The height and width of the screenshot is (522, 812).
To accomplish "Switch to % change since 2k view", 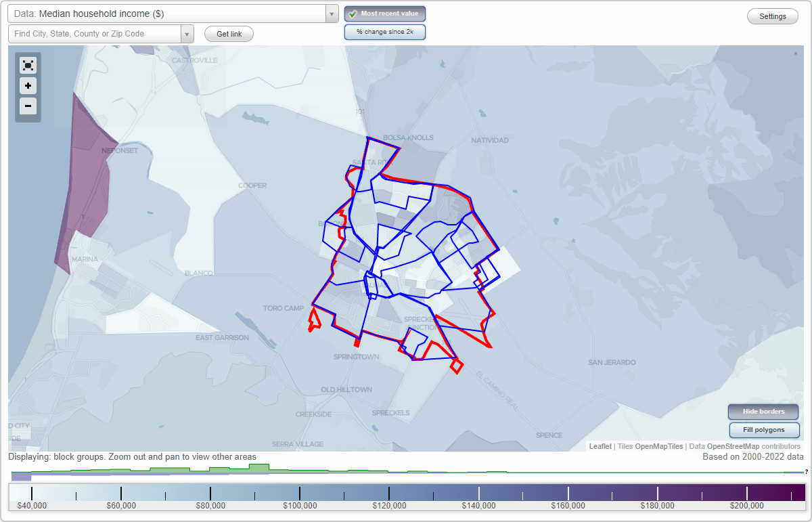I will click(384, 31).
